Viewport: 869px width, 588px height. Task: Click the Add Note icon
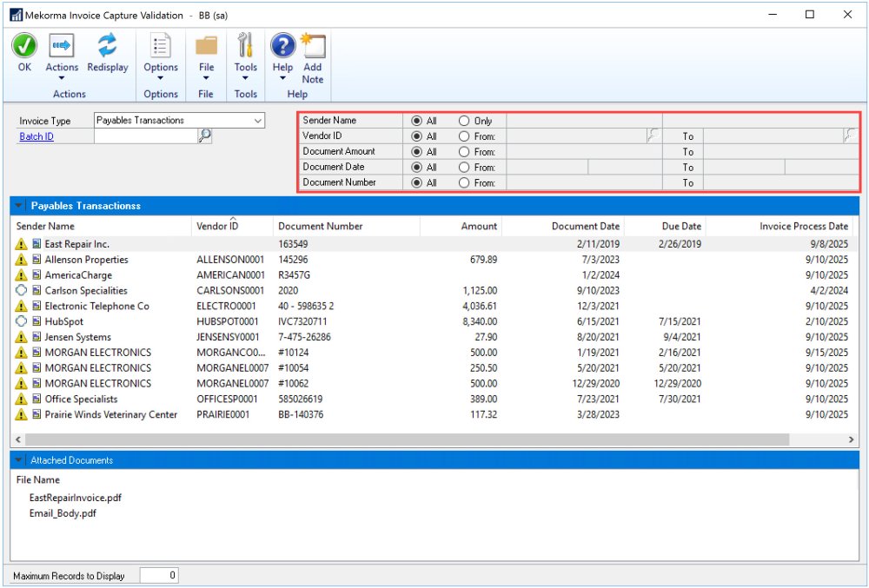(x=312, y=46)
